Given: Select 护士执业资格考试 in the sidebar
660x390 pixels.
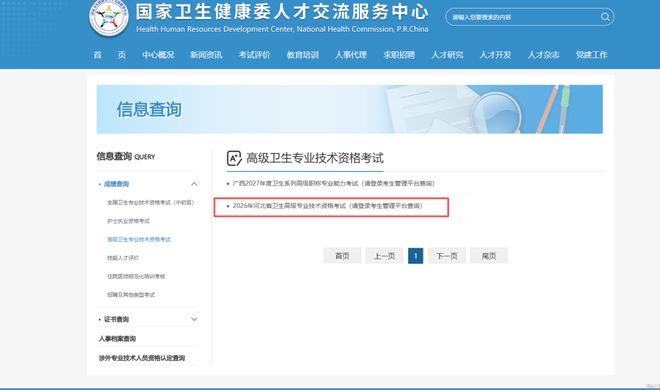Looking at the screenshot, I should click(128, 221).
